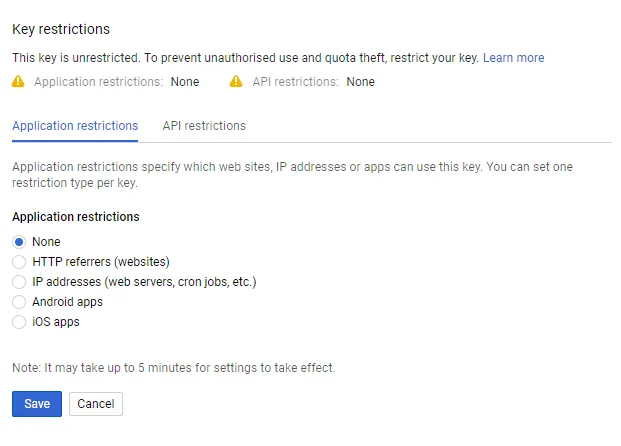The image size is (621, 446).
Task: Click the note about settings taking 5 minutes
Action: coord(174,368)
